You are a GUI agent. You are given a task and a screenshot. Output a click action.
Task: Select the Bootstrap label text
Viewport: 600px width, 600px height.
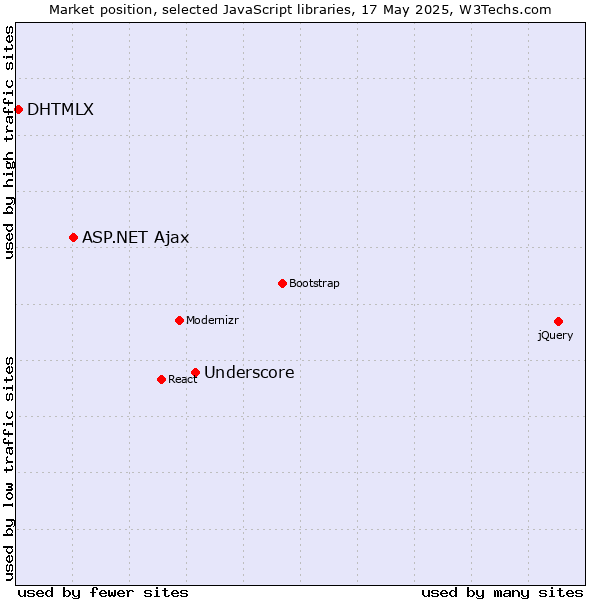(314, 283)
